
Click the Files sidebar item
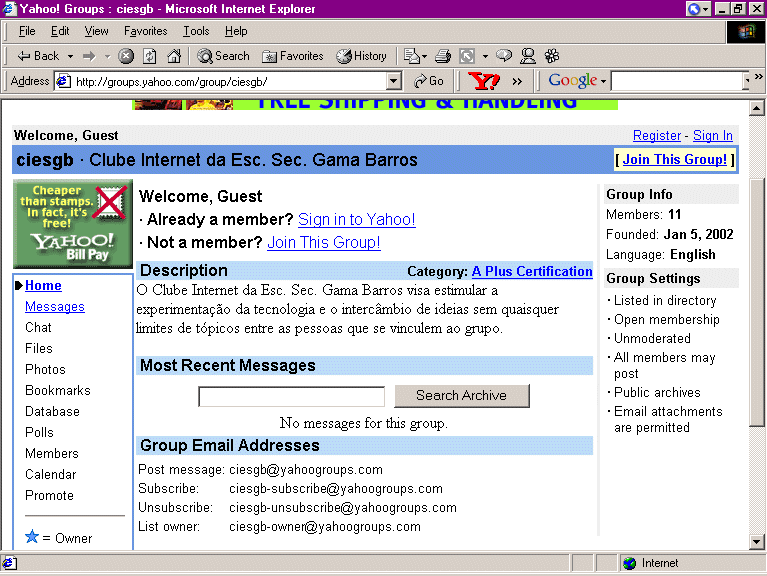point(39,349)
